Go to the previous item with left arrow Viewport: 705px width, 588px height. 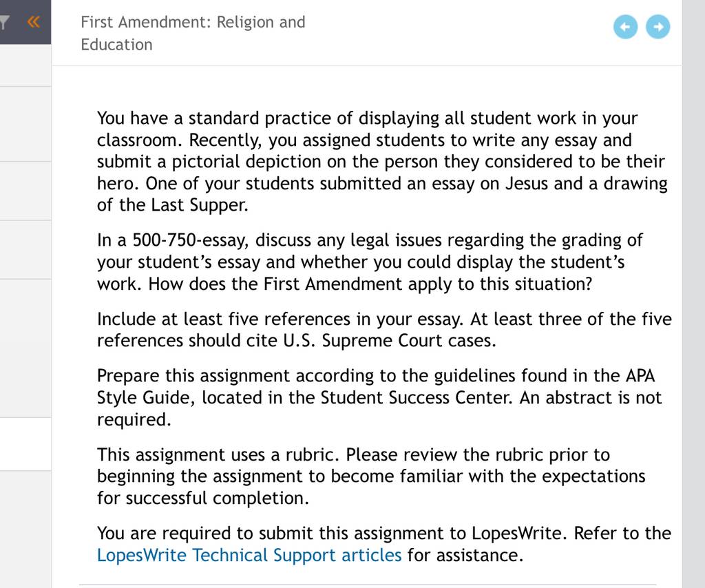tap(625, 27)
